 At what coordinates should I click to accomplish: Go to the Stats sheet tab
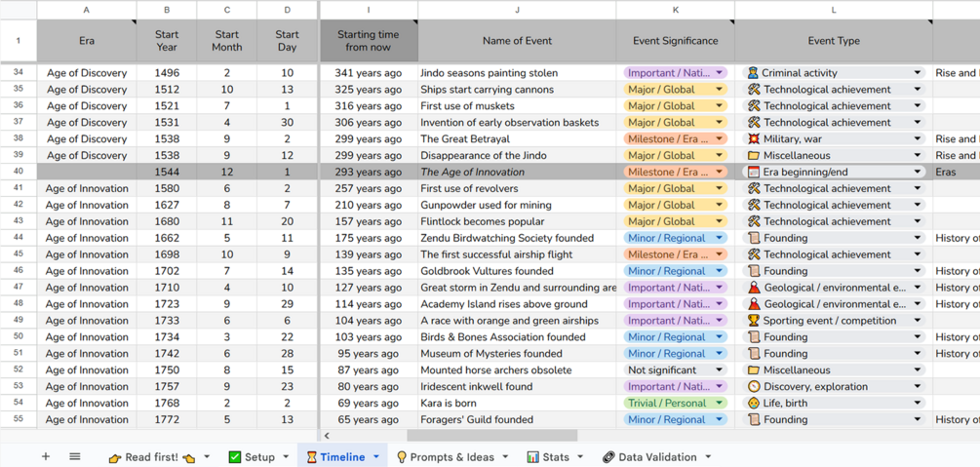coord(547,457)
